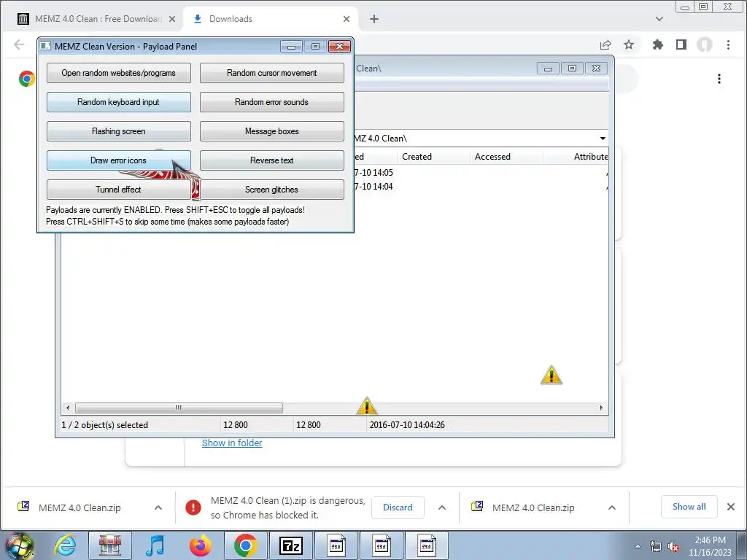Screen dimensions: 747x560
Task: Click the Chrome logo on Downloads page
Action: (x=27, y=79)
